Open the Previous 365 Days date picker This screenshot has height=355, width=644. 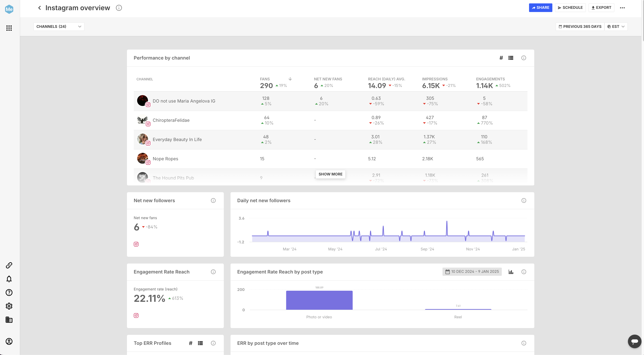[580, 26]
